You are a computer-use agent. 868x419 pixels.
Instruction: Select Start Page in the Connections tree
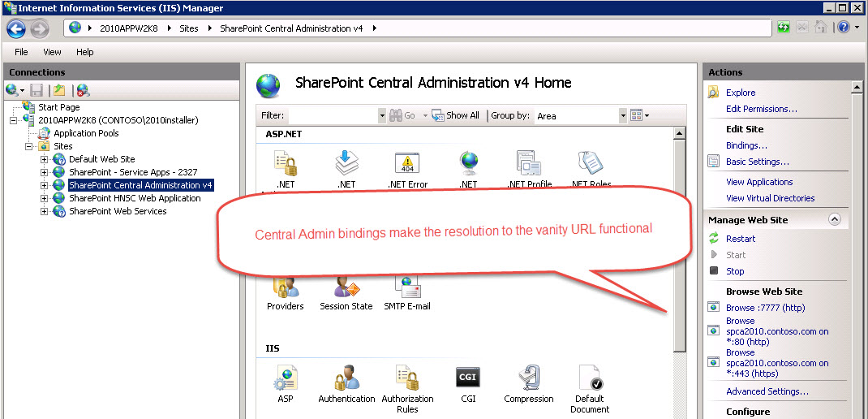(58, 107)
